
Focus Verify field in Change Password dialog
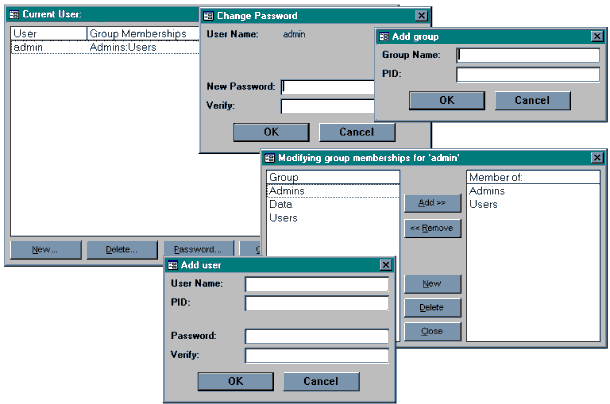click(x=328, y=106)
